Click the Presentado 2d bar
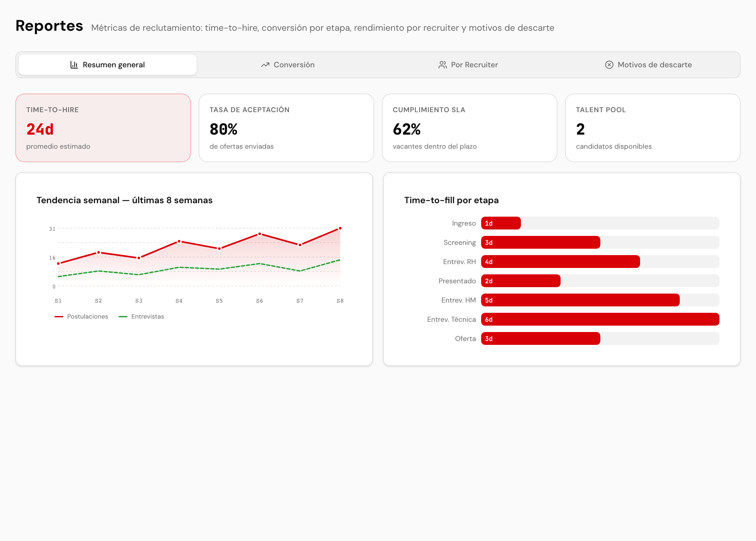The image size is (756, 541). pos(521,281)
